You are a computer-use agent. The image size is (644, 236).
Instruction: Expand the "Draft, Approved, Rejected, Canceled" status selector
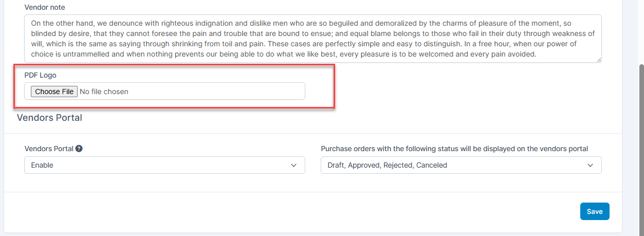tap(461, 166)
